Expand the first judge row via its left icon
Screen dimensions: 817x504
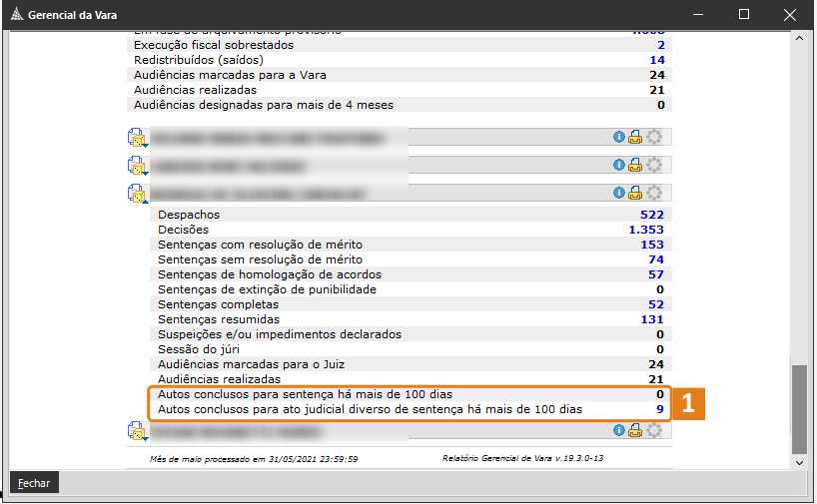pyautogui.click(x=137, y=138)
